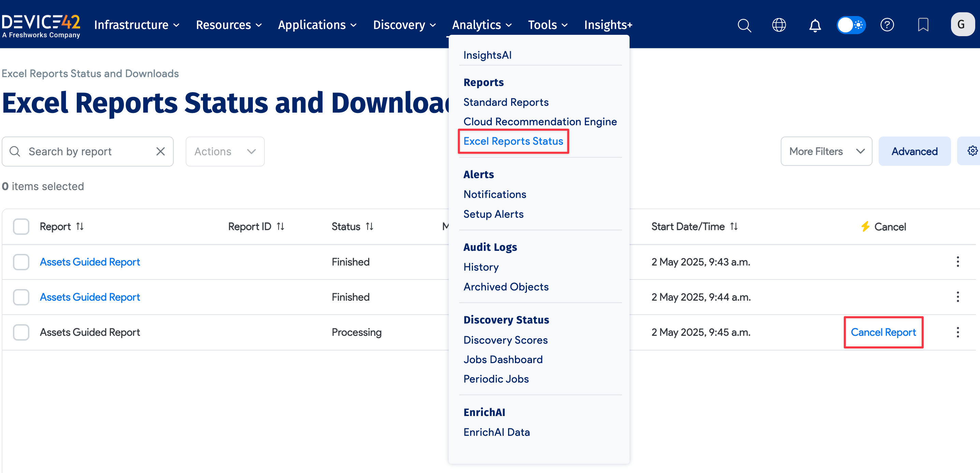Click the Processing status cell
This screenshot has width=980, height=473.
click(x=356, y=332)
